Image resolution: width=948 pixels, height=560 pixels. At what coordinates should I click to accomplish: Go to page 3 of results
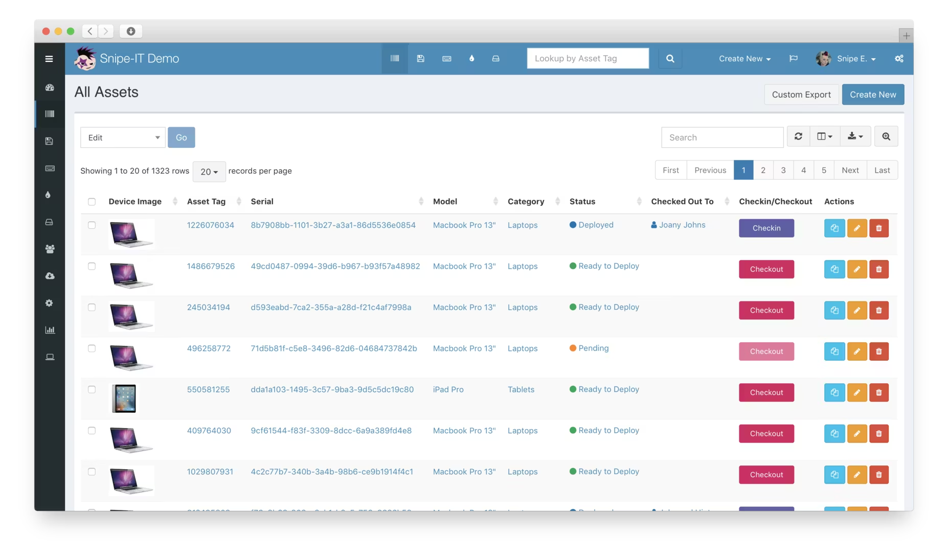(x=783, y=170)
